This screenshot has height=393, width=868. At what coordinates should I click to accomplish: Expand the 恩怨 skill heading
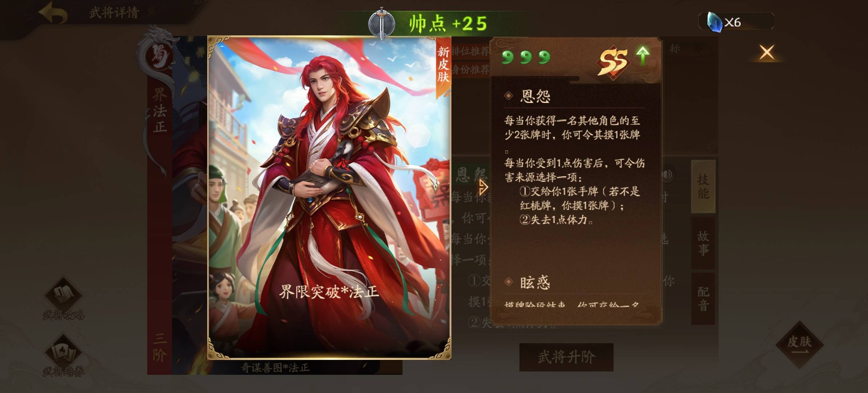tap(535, 96)
